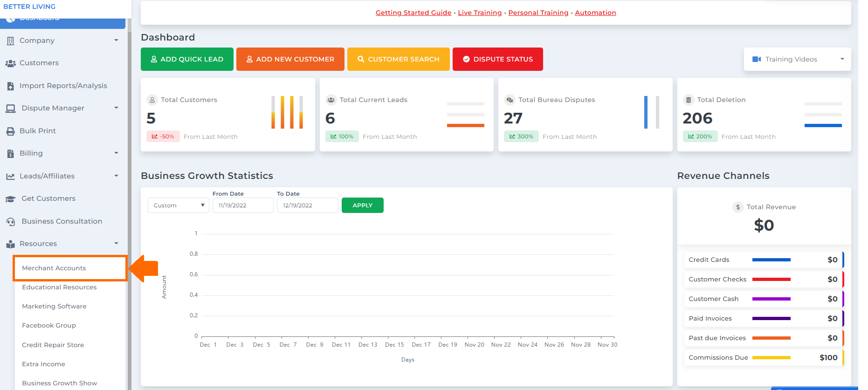
Task: Click the 200% trend badge on deletion
Action: [700, 137]
